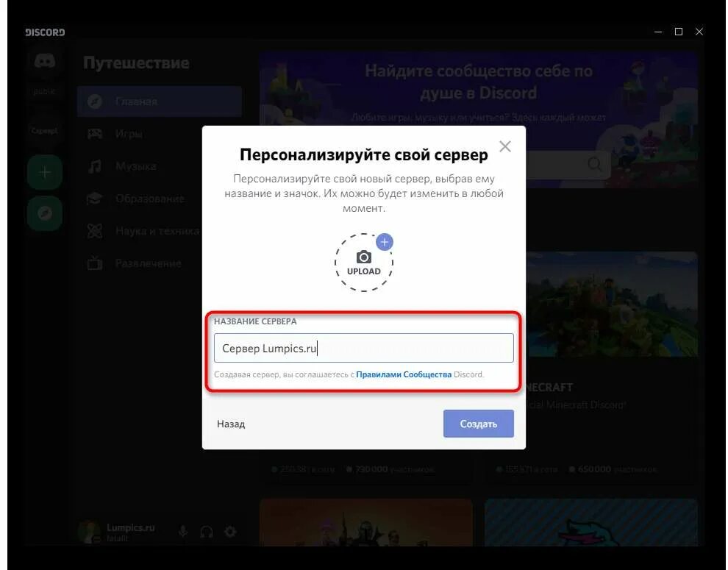Open the public server icon in the sidebar

coord(45,91)
